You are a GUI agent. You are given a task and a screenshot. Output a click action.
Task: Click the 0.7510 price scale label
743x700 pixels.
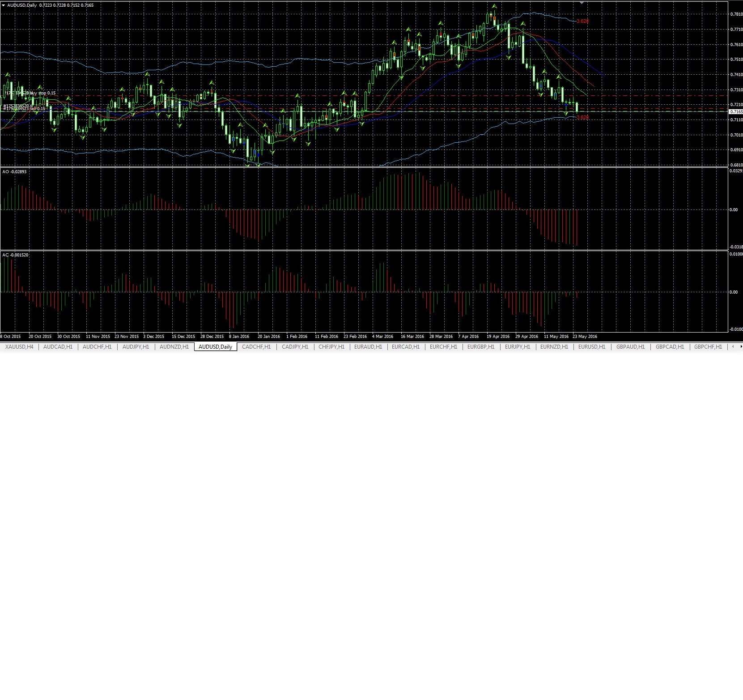(736, 60)
